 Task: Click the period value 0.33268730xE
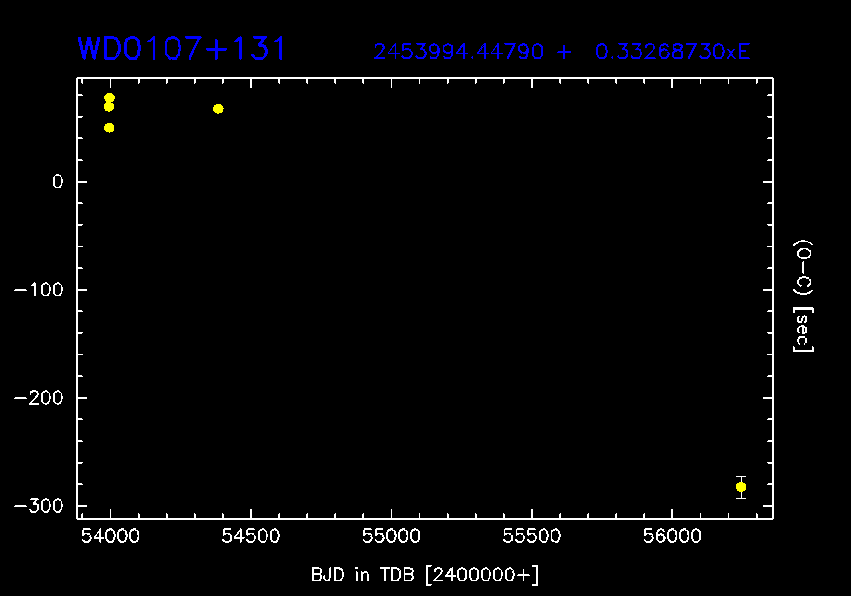pos(672,52)
